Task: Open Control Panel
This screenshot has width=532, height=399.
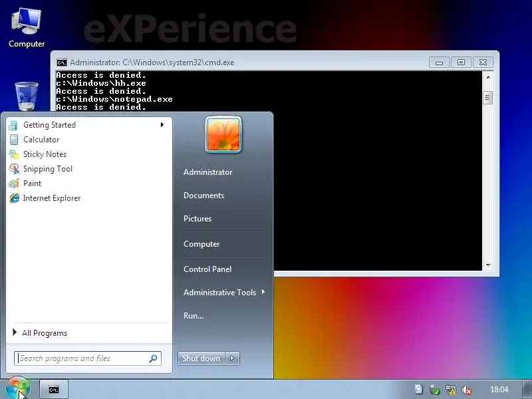Action: tap(207, 269)
